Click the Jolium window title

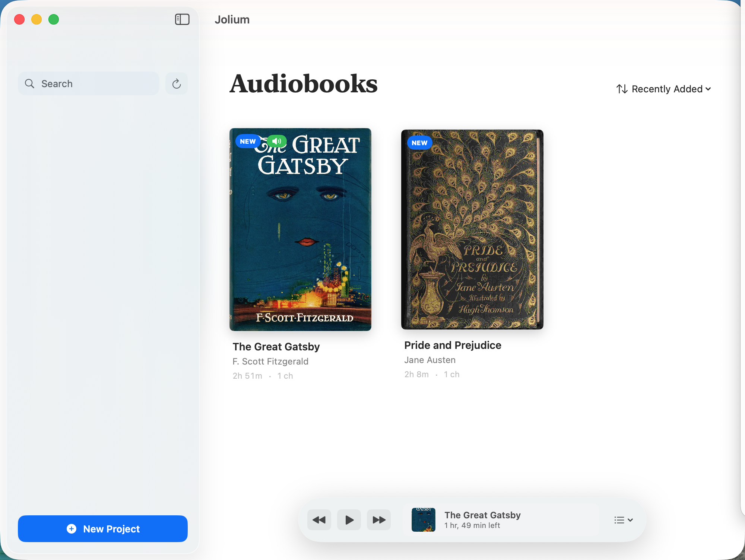(x=232, y=19)
